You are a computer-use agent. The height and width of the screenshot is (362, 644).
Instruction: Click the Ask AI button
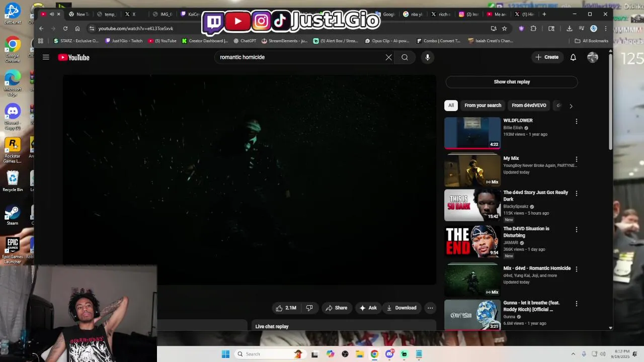(x=368, y=308)
